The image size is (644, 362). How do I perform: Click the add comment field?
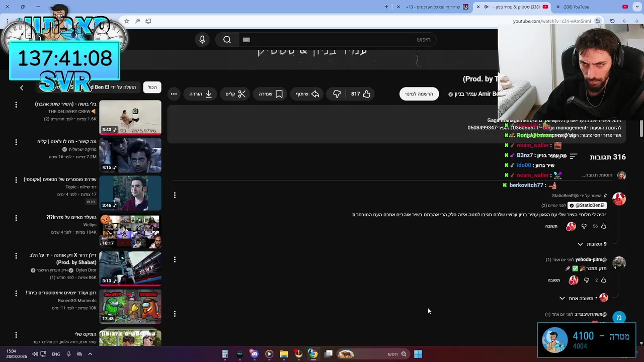click(x=596, y=175)
